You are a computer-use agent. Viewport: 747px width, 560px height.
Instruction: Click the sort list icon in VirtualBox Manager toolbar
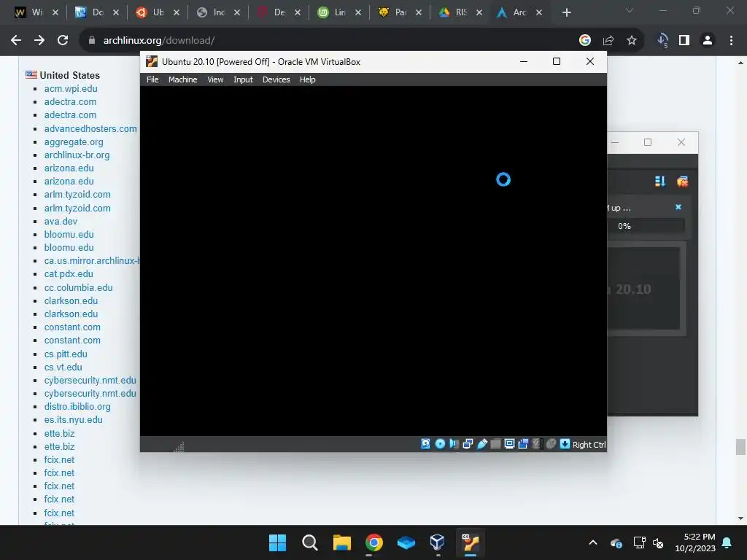click(x=659, y=182)
